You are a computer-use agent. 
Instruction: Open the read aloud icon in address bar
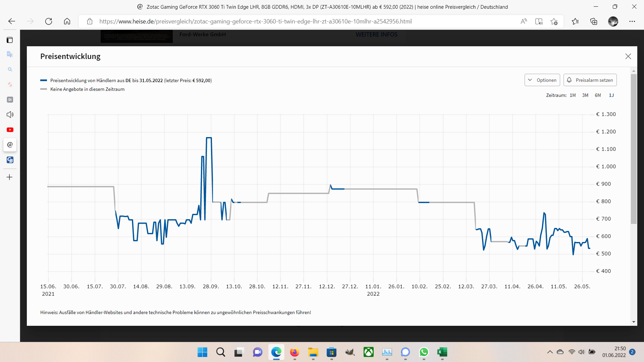524,21
